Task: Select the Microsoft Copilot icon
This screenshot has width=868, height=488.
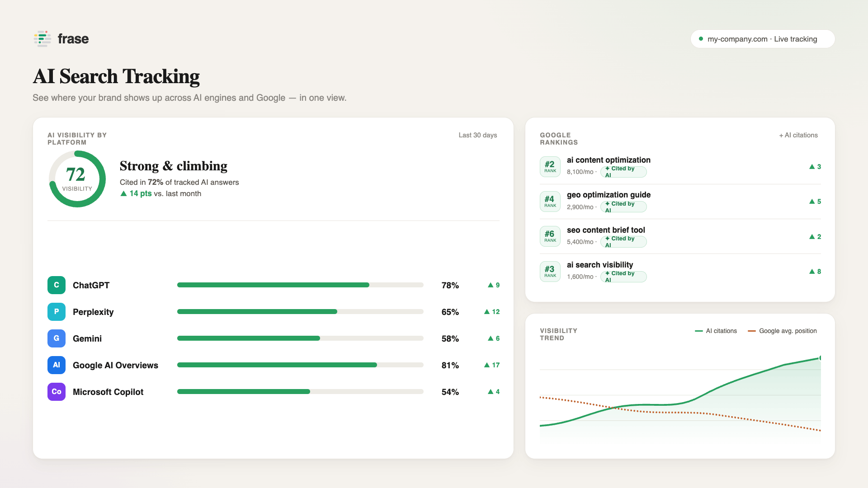Action: click(x=57, y=392)
